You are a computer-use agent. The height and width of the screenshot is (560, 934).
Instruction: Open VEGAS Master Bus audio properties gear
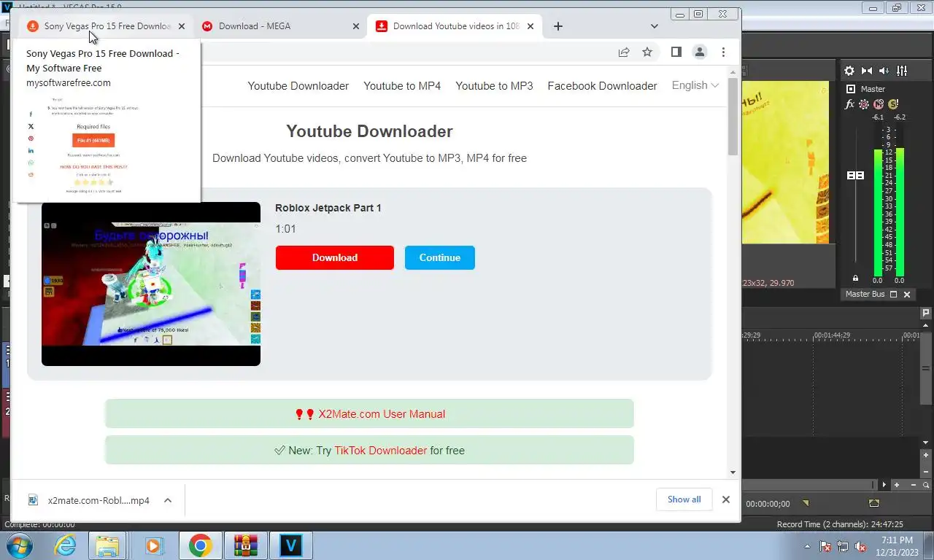coord(849,71)
